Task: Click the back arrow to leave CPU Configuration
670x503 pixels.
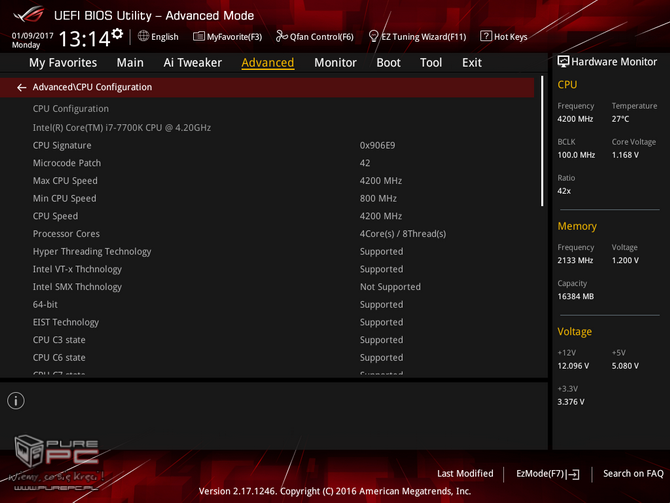Action: tap(21, 88)
